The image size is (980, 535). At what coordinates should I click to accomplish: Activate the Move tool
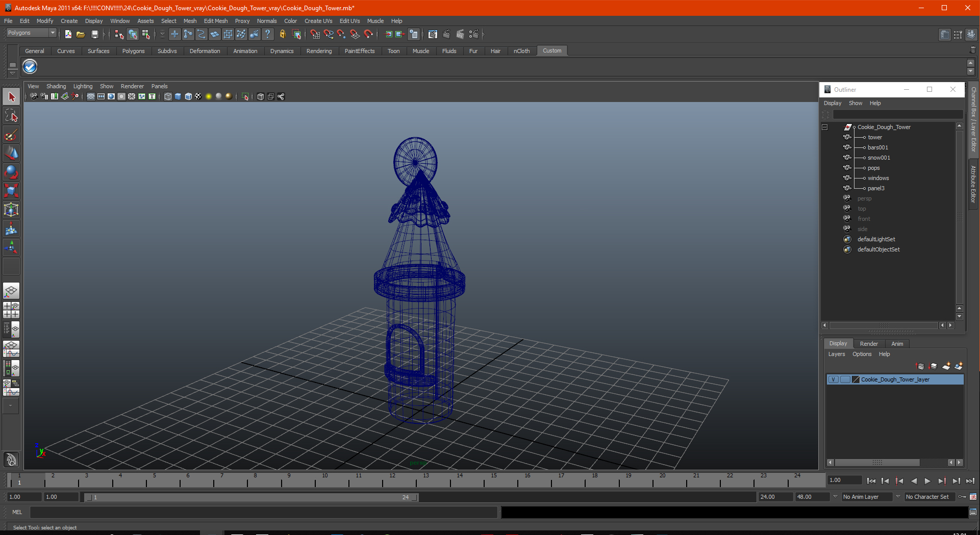point(11,154)
